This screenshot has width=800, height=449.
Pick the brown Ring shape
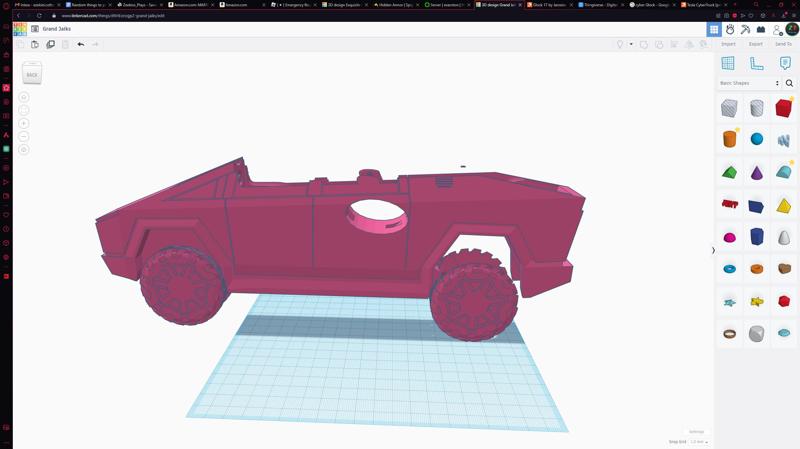tap(730, 334)
